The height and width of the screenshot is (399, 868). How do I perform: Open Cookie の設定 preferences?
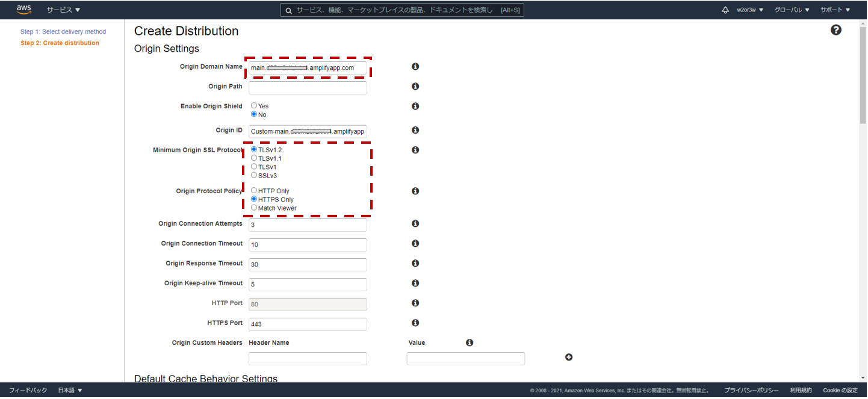coord(840,391)
